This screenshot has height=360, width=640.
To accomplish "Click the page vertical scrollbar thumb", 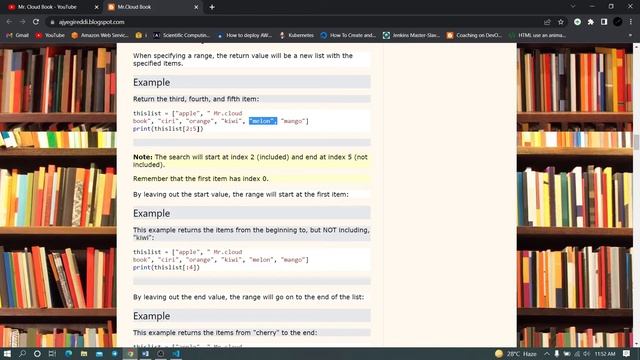I will click(x=636, y=142).
